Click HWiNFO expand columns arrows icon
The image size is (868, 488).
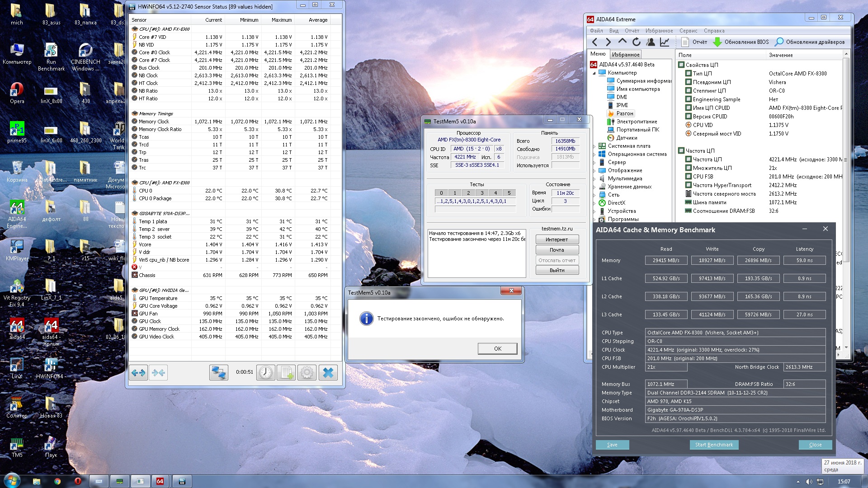tap(138, 372)
